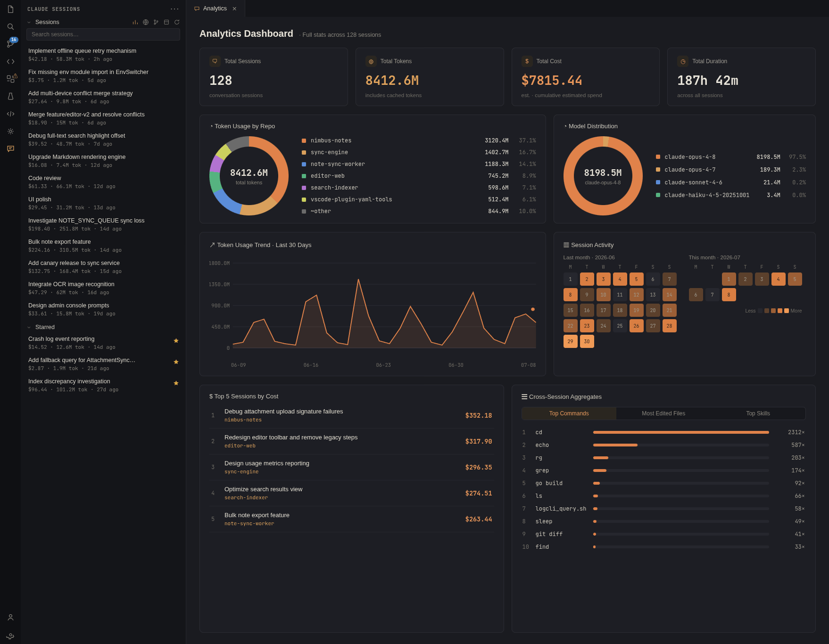Click the collapse-all icon in Sessions header

pyautogui.click(x=166, y=22)
